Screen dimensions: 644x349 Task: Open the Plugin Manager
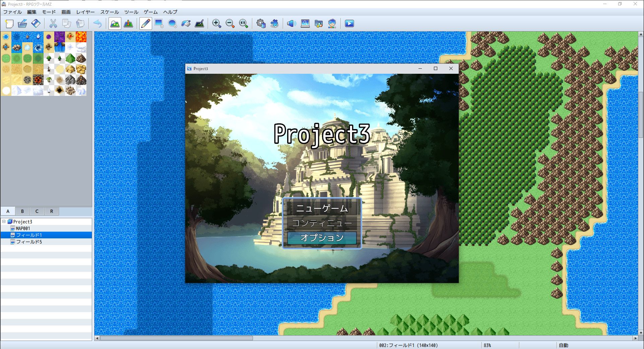point(275,23)
